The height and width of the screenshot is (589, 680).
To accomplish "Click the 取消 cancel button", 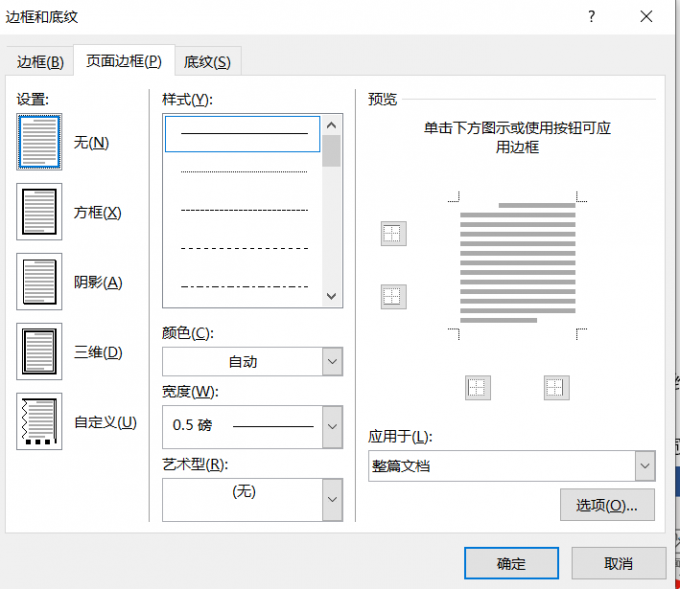I will click(x=619, y=563).
